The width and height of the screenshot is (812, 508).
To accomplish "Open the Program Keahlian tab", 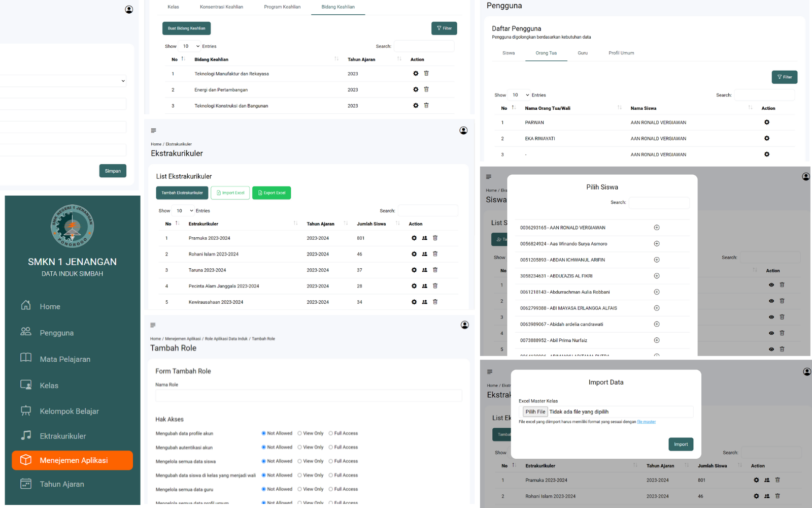I will 282,7.
